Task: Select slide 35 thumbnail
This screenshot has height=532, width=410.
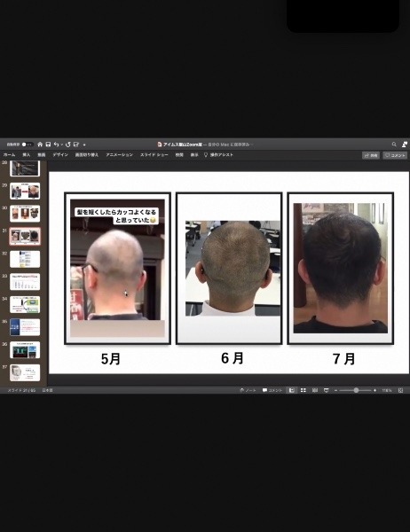Action: (25, 327)
